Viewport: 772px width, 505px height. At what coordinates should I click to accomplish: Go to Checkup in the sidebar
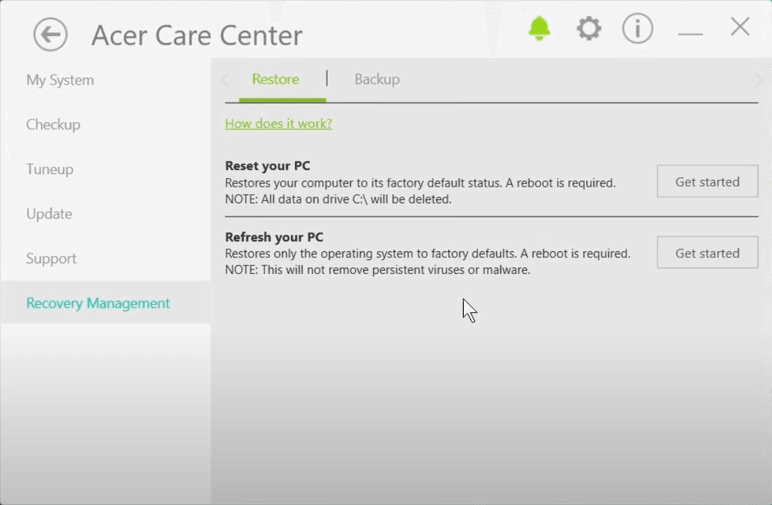click(x=53, y=125)
